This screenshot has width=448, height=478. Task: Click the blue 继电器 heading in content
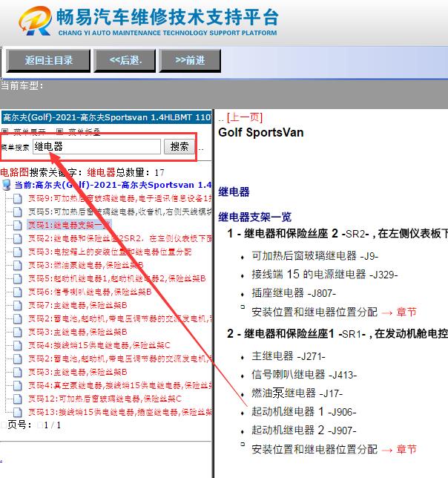pyautogui.click(x=234, y=191)
